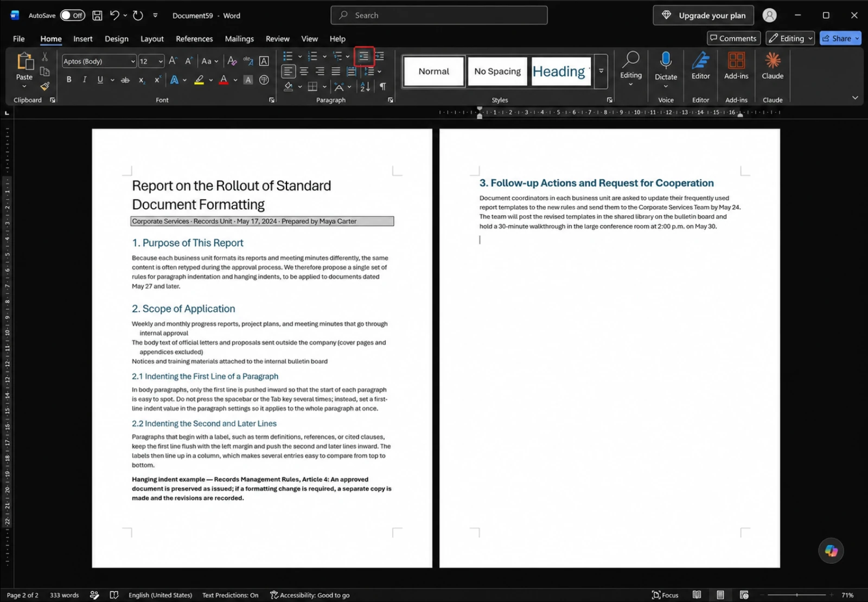Clear all formatting icon

point(232,61)
